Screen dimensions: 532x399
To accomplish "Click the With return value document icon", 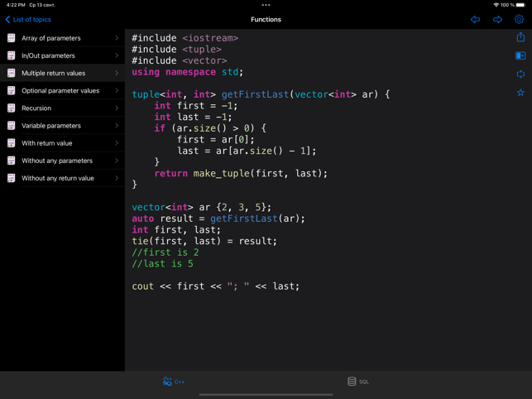I will coord(12,143).
